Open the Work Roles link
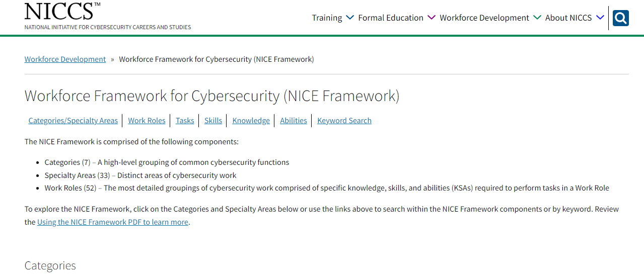The width and height of the screenshot is (644, 278). click(147, 121)
